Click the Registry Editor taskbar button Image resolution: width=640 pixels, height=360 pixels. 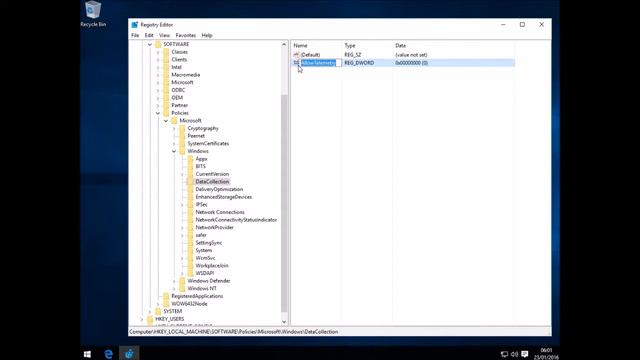click(129, 354)
